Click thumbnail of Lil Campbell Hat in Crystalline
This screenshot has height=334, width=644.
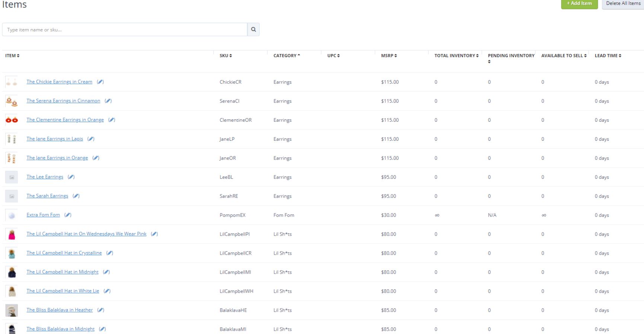[12, 253]
